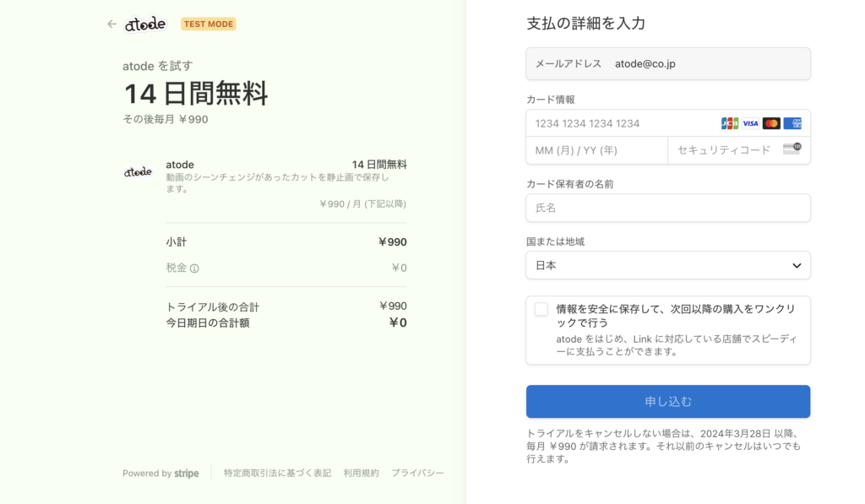Click the トライアル後の合計 label

pos(212,307)
